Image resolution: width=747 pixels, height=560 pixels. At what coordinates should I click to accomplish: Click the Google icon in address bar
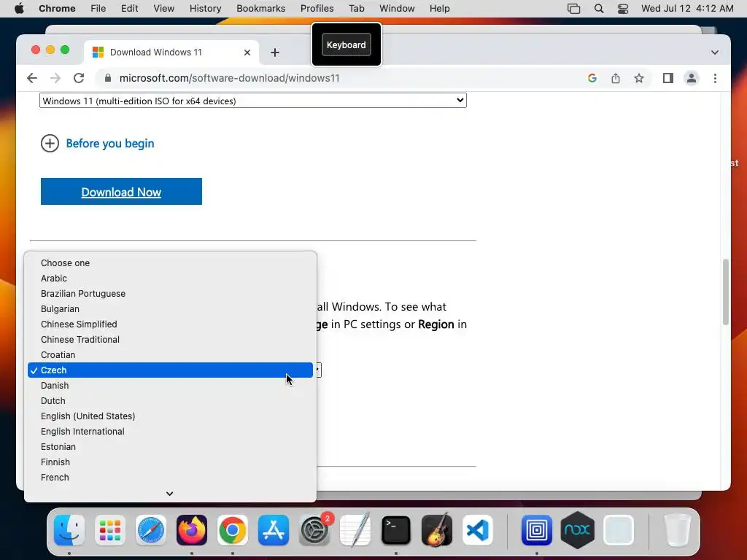point(592,78)
